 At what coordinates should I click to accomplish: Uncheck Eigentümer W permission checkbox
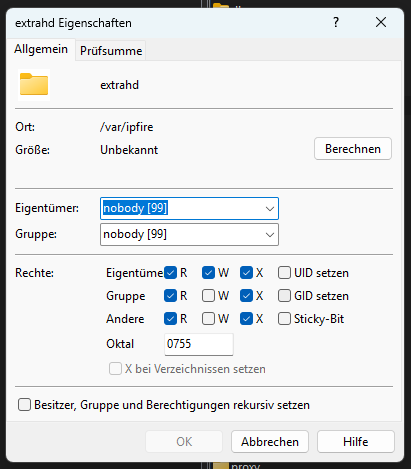[208, 273]
